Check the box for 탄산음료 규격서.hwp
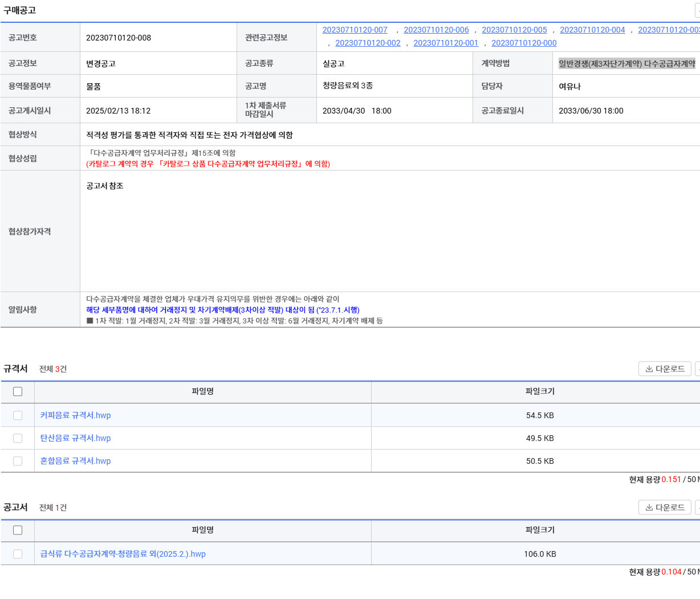The width and height of the screenshot is (700, 599). point(18,438)
